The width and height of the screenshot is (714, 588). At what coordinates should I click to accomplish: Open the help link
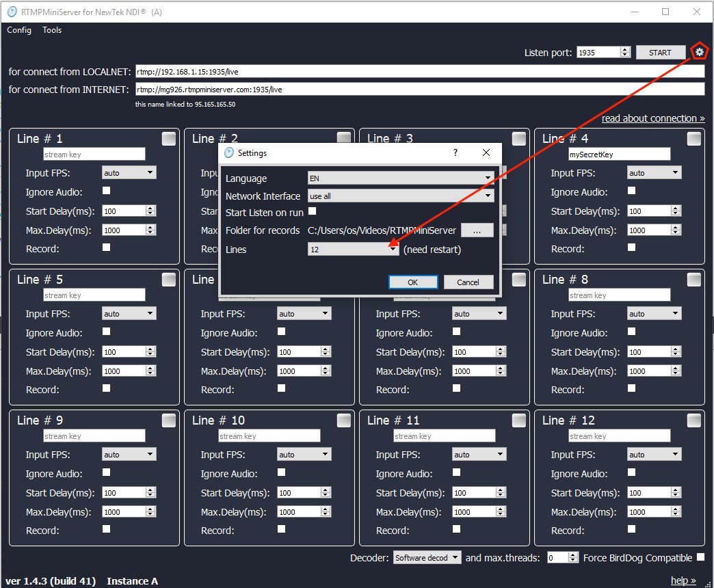tap(683, 580)
